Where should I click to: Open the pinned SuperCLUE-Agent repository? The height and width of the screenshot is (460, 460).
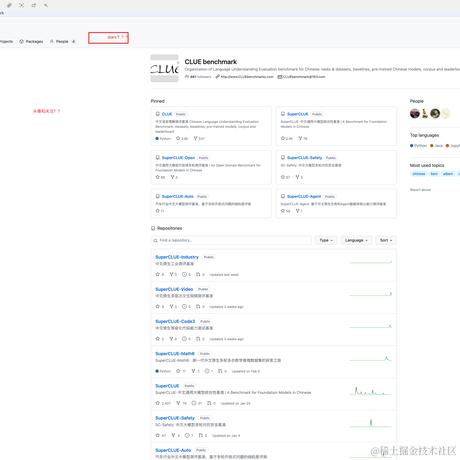304,196
